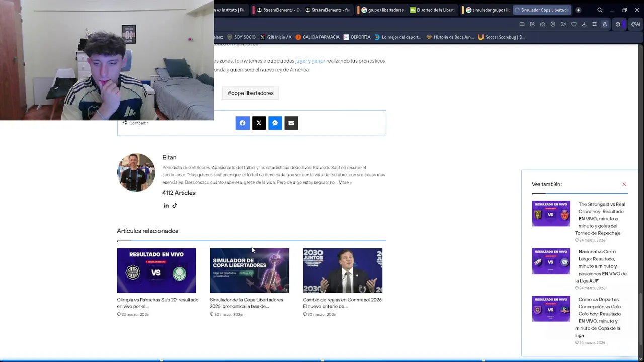Share the article via Messenger
The image size is (644, 362).
(x=275, y=123)
